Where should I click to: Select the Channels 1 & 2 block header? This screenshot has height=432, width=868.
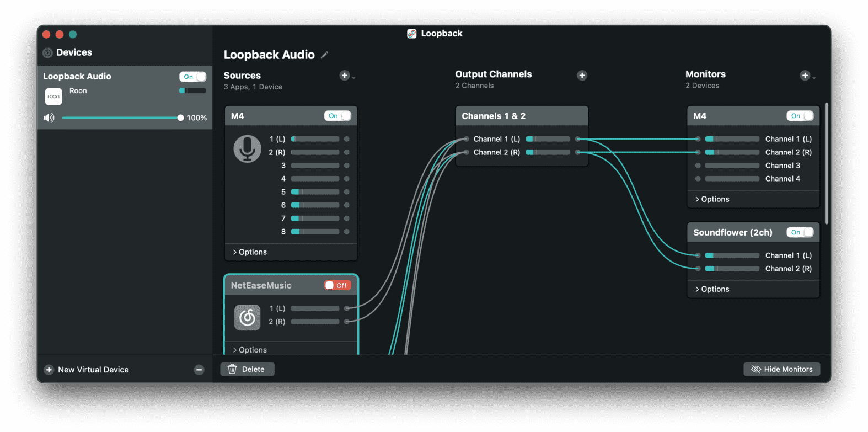tap(522, 116)
